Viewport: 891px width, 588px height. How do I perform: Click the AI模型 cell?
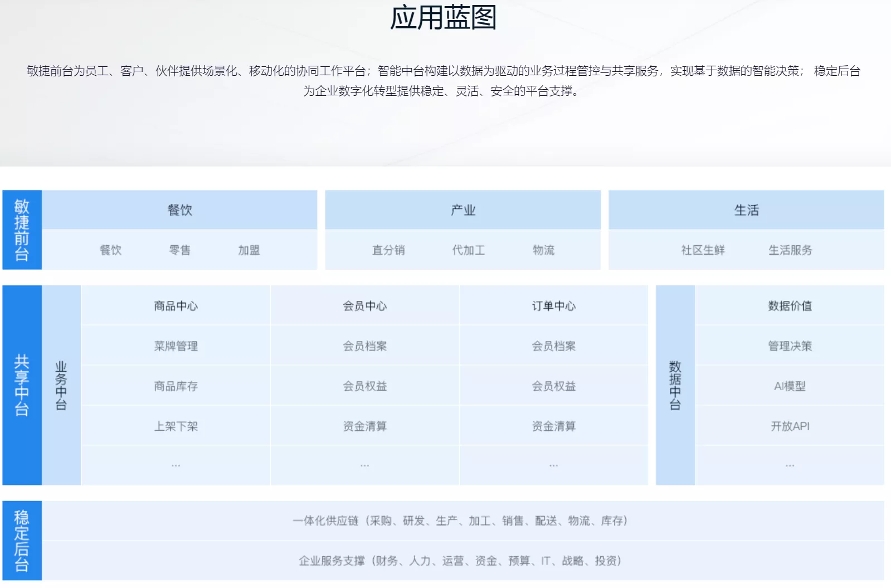point(790,386)
